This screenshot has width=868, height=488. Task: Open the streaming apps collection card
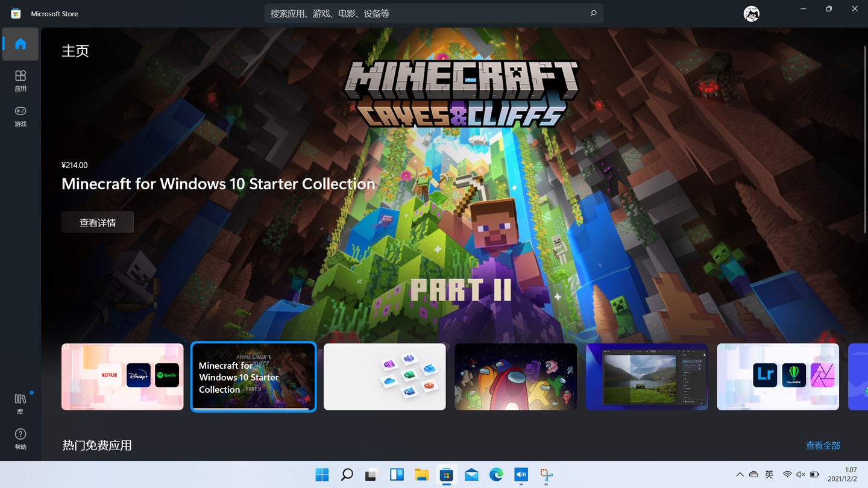point(122,377)
